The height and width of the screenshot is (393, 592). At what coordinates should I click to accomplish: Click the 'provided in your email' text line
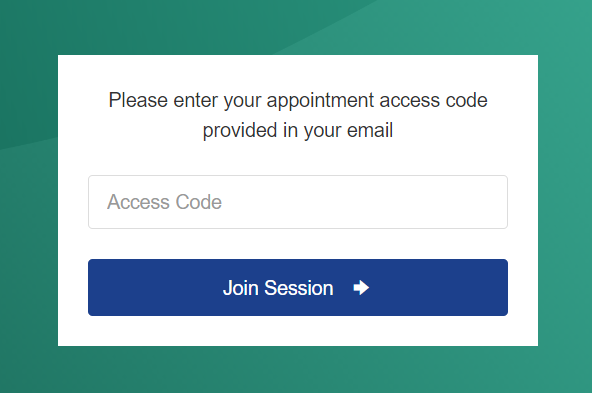point(298,130)
